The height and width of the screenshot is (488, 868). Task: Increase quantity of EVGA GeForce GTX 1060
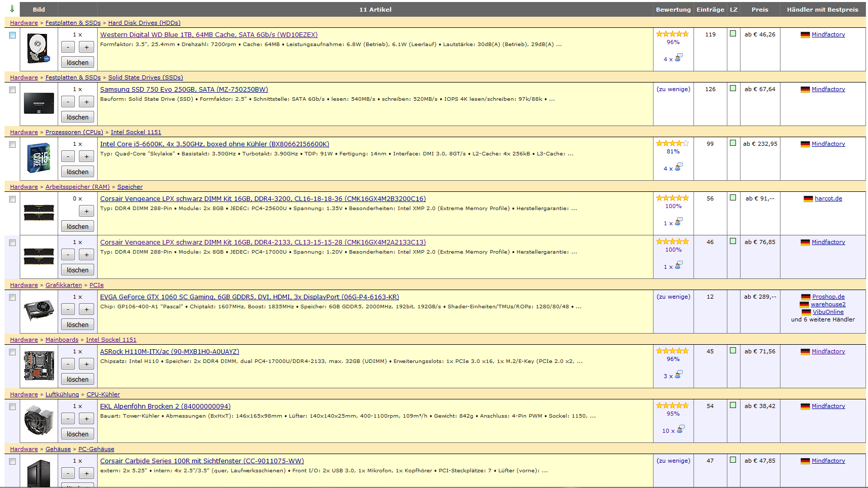tap(86, 309)
